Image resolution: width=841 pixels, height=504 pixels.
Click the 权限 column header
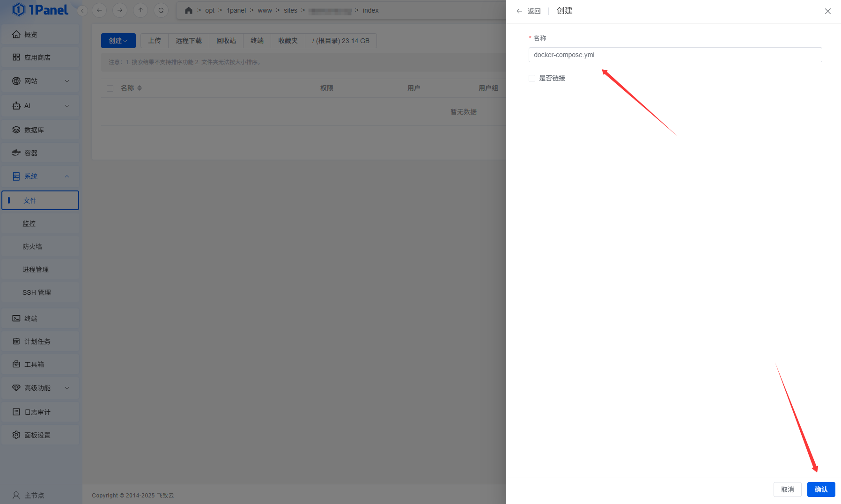[326, 88]
